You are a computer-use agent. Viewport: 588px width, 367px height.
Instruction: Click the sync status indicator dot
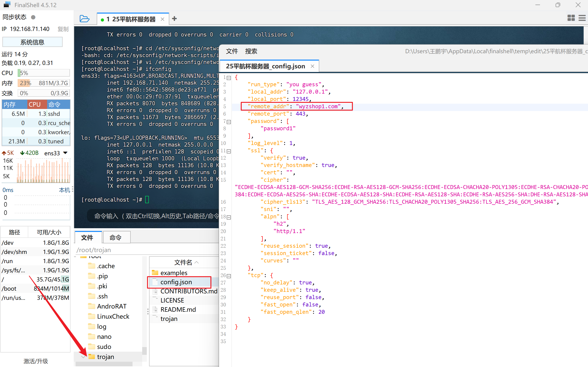coord(33,17)
